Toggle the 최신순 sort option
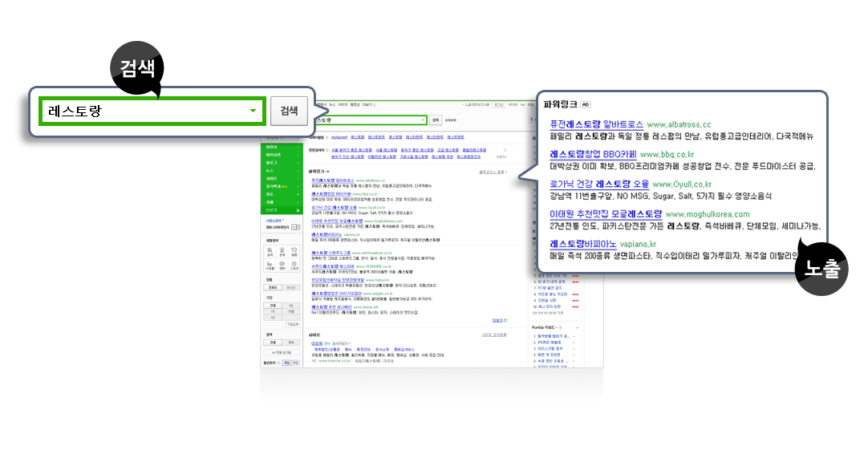This screenshot has height=450, width=868. click(x=290, y=287)
